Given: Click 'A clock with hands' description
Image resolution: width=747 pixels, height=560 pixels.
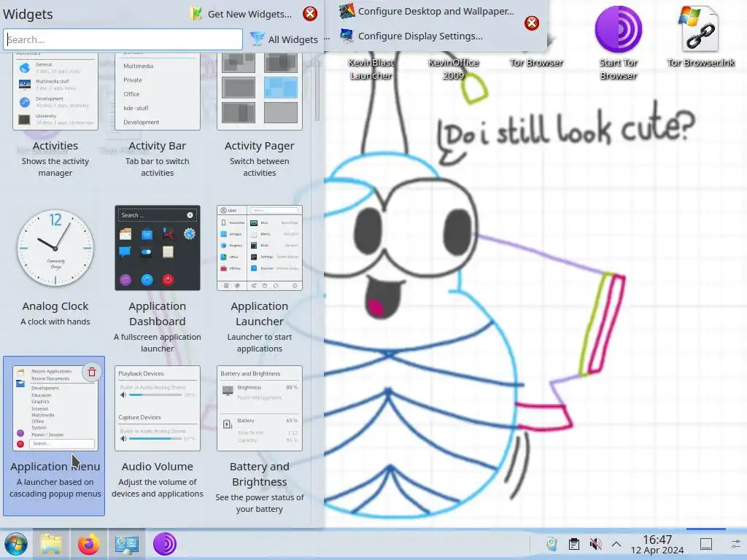Looking at the screenshot, I should [x=55, y=322].
